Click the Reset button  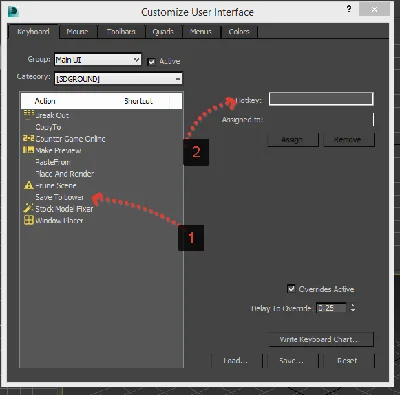(x=349, y=360)
